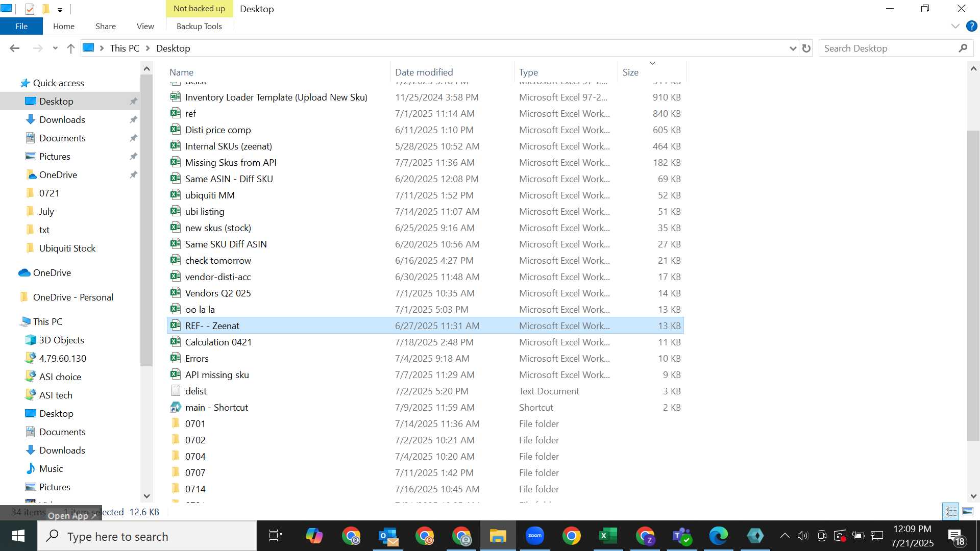The height and width of the screenshot is (551, 980).
Task: Open Microsoft Edge from taskbar
Action: coord(719,536)
